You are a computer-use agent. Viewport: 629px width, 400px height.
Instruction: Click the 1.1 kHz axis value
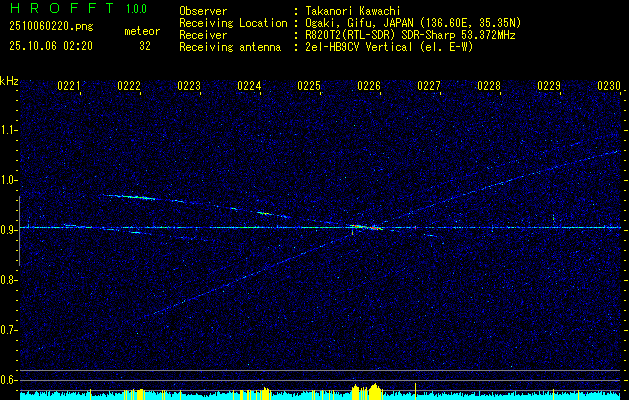(x=7, y=130)
